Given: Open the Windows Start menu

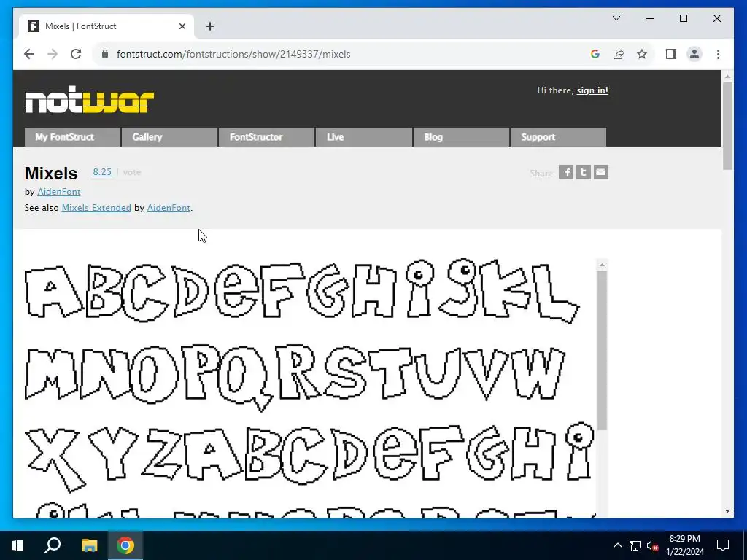Looking at the screenshot, I should coord(18,545).
